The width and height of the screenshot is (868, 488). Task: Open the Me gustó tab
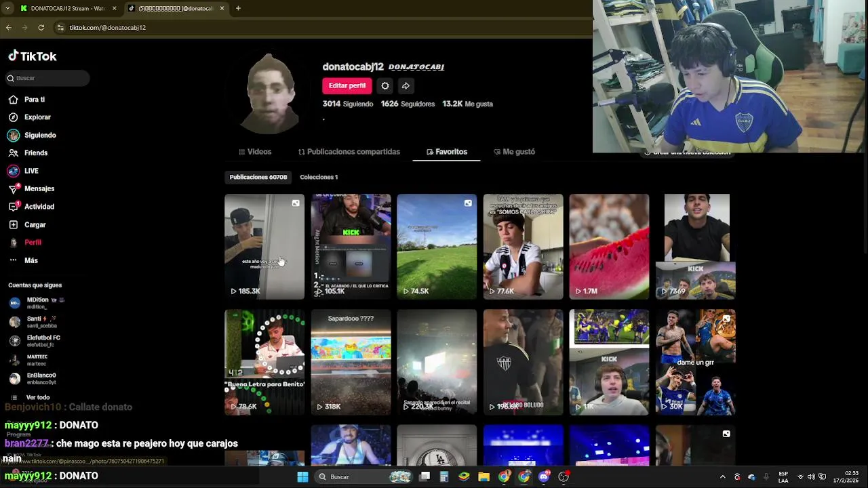pyautogui.click(x=514, y=152)
